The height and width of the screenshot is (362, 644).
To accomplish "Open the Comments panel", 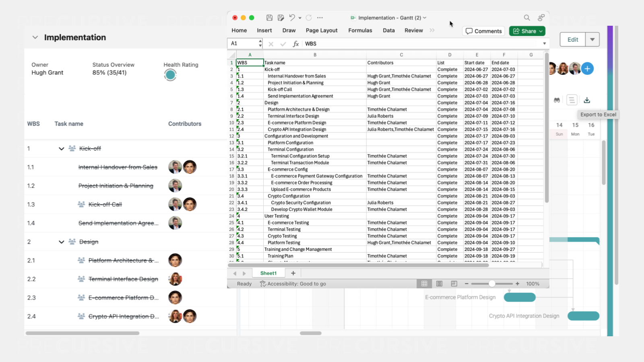I will click(x=483, y=31).
